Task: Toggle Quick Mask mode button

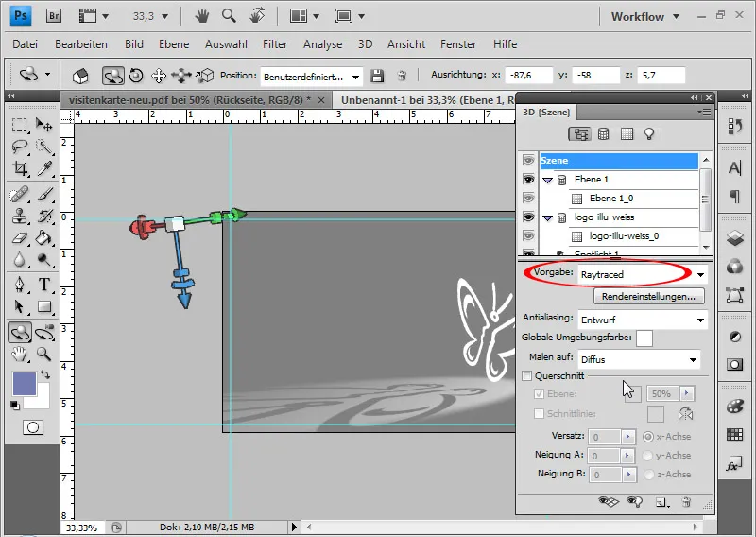Action: [33, 427]
